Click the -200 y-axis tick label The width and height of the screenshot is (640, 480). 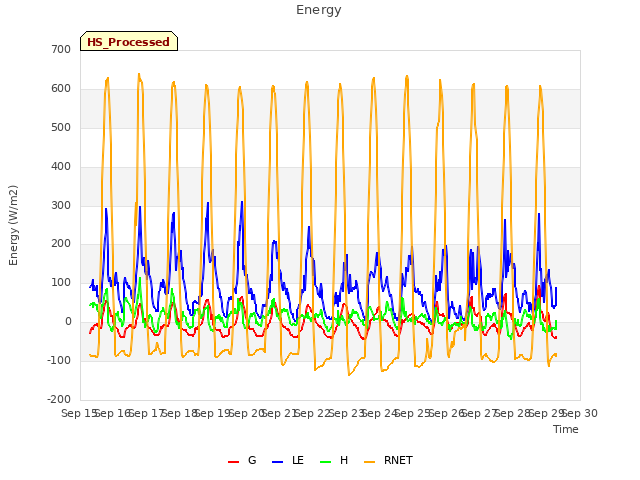coord(59,399)
